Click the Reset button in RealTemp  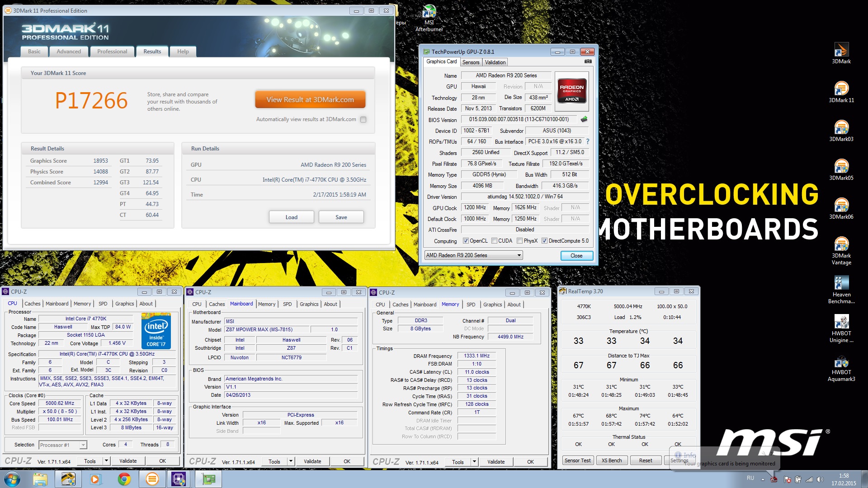pyautogui.click(x=645, y=460)
